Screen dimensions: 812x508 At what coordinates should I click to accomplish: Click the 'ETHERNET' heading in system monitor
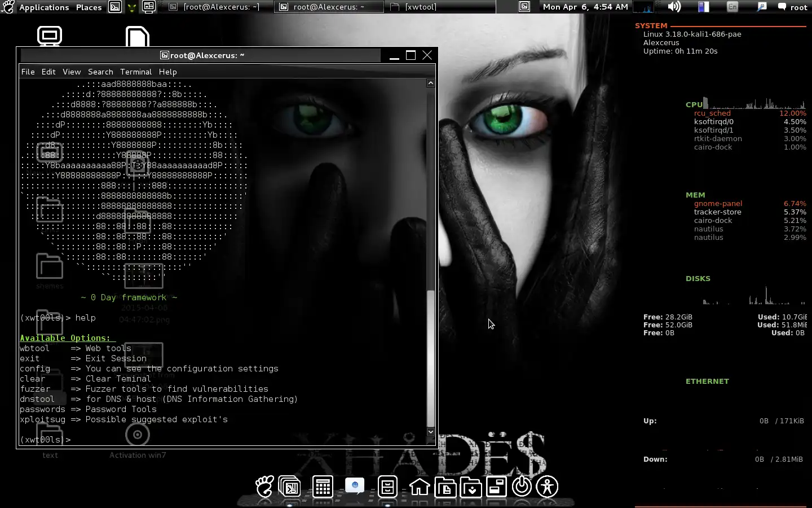[707, 382]
